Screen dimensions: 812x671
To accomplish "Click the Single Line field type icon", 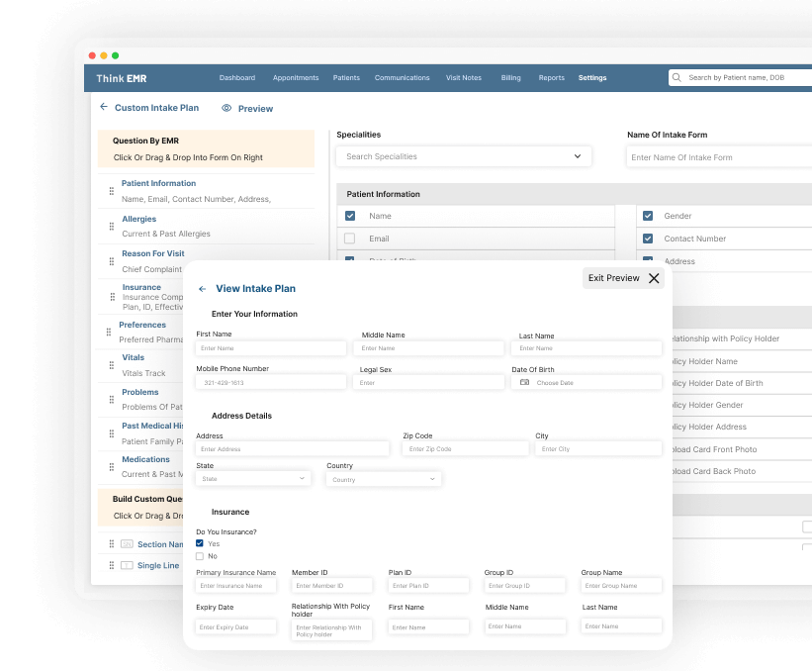I will (x=127, y=565).
